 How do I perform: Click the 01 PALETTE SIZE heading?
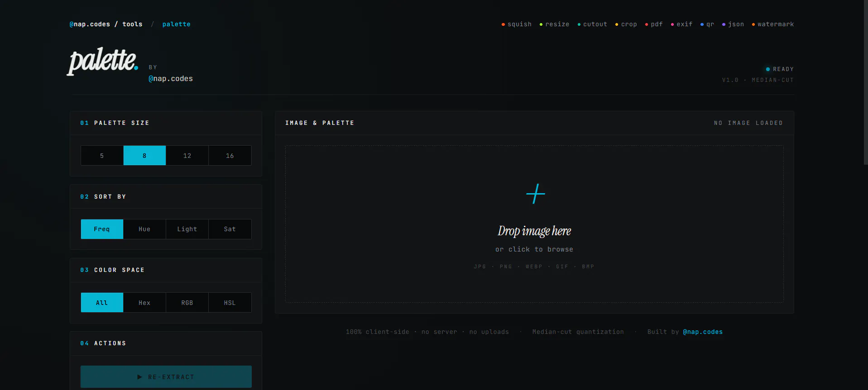click(115, 123)
